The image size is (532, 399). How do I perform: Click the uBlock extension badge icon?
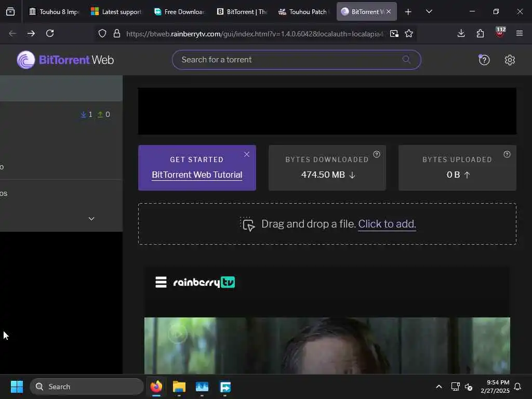coord(500,33)
